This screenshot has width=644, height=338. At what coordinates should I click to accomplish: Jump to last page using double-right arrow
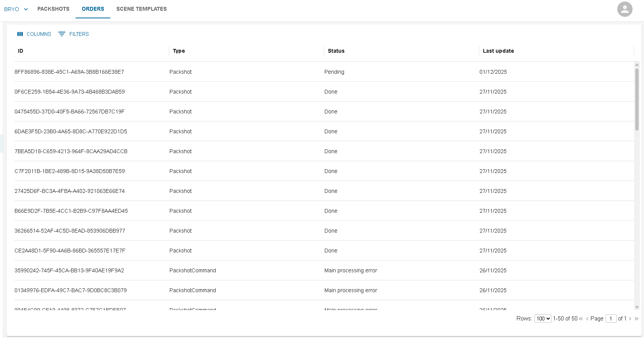636,319
